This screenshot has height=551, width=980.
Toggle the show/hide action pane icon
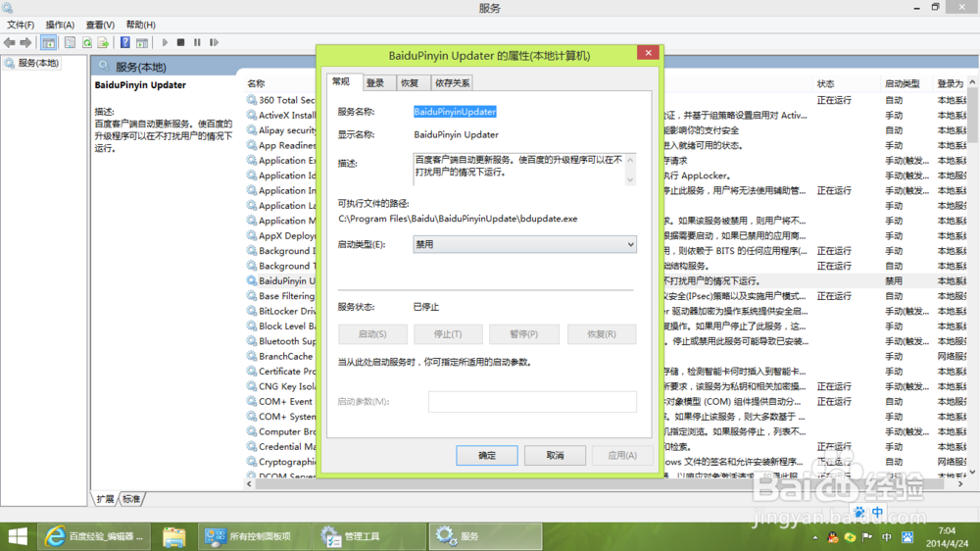[x=142, y=42]
